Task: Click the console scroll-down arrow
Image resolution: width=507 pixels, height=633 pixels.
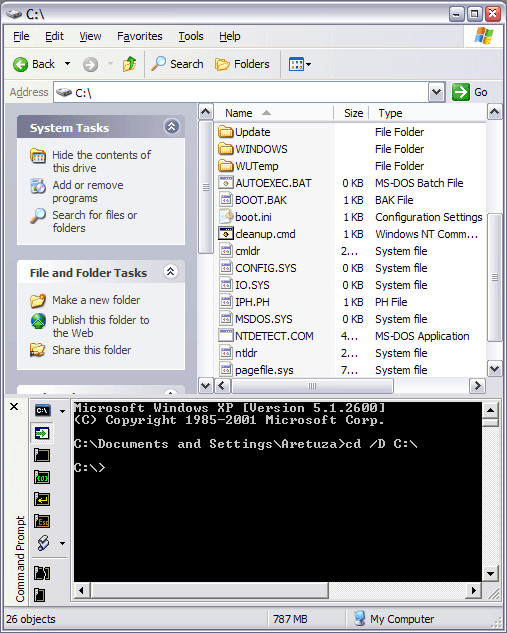Action: tap(490, 573)
